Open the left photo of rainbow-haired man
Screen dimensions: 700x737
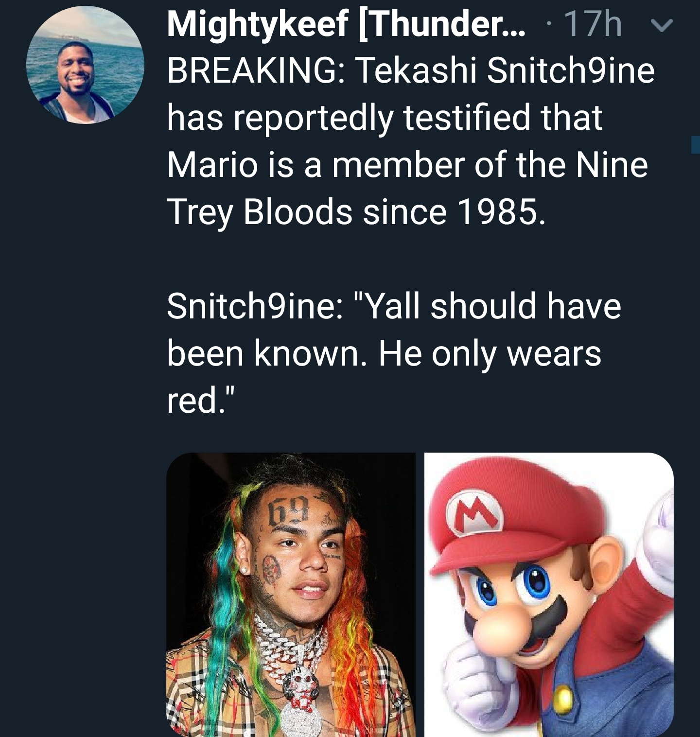pos(291,594)
